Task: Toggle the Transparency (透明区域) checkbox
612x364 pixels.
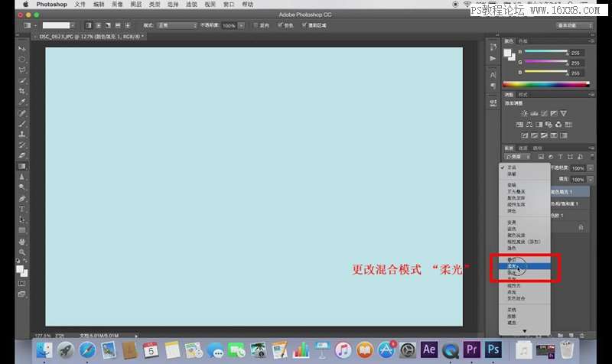Action: point(304,25)
